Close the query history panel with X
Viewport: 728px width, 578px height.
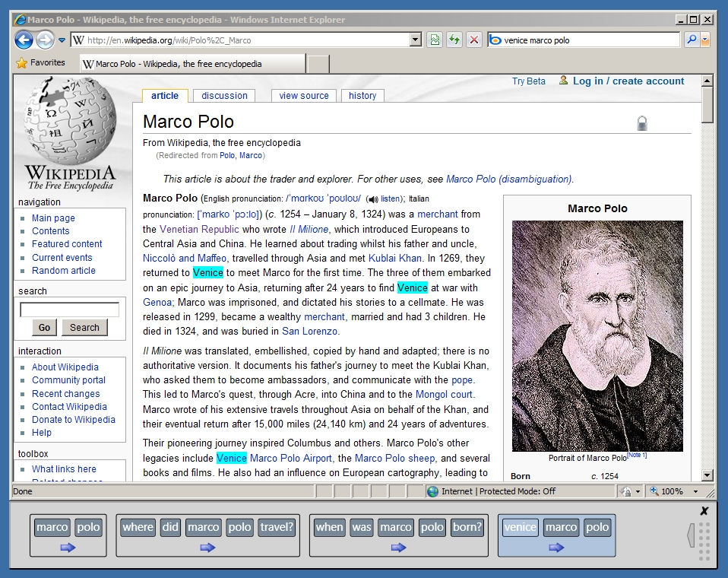704,511
